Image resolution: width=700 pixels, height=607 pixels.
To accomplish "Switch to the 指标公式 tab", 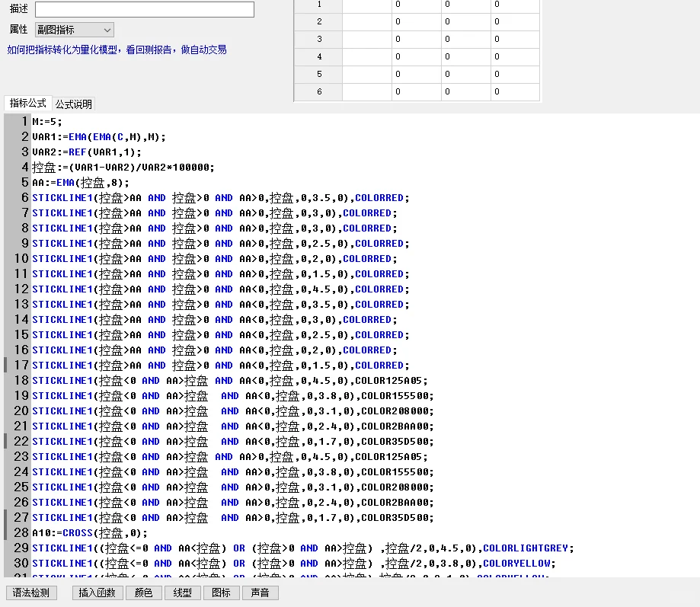I will (x=27, y=104).
